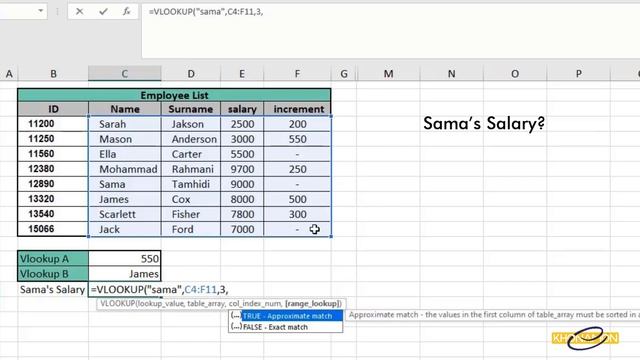Click the salary cell 9700
This screenshot has height=360, width=640.
click(x=242, y=169)
